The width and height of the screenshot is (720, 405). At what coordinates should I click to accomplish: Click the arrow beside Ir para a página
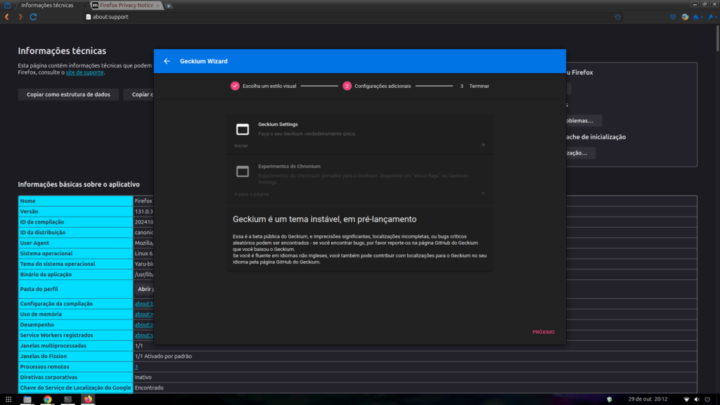[x=483, y=194]
